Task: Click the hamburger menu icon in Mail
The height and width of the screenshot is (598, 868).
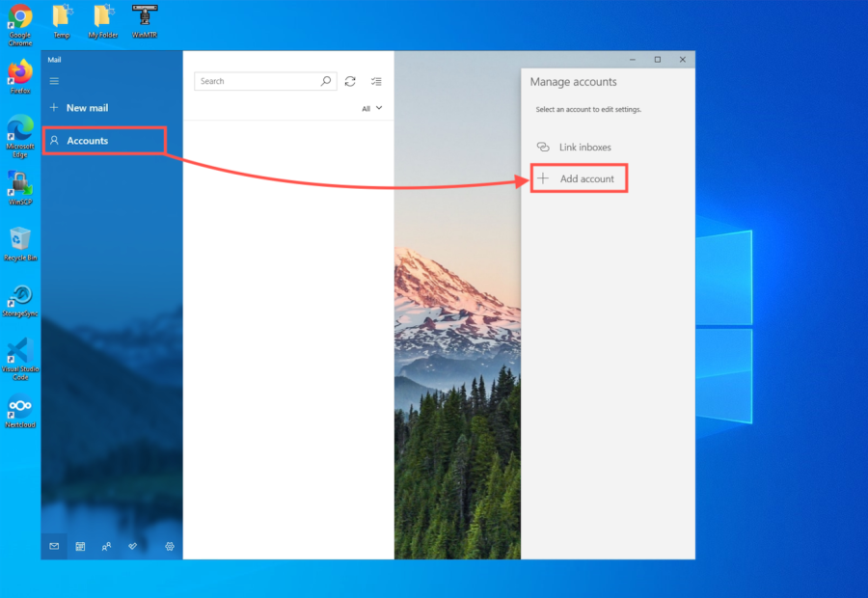Action: tap(54, 81)
